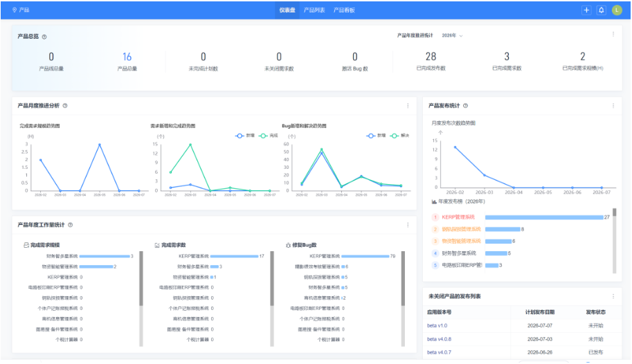The width and height of the screenshot is (632, 364).
Task: Switch to 产品看板 tab
Action: [344, 10]
